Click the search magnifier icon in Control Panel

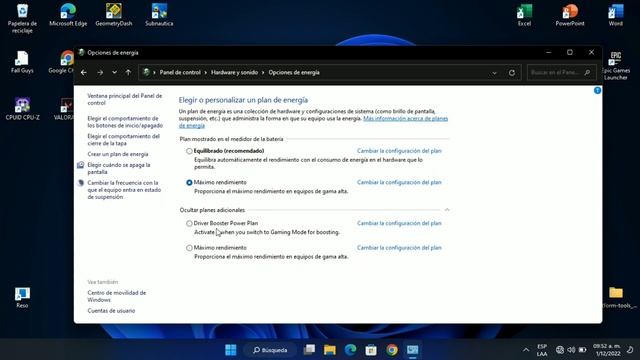587,73
